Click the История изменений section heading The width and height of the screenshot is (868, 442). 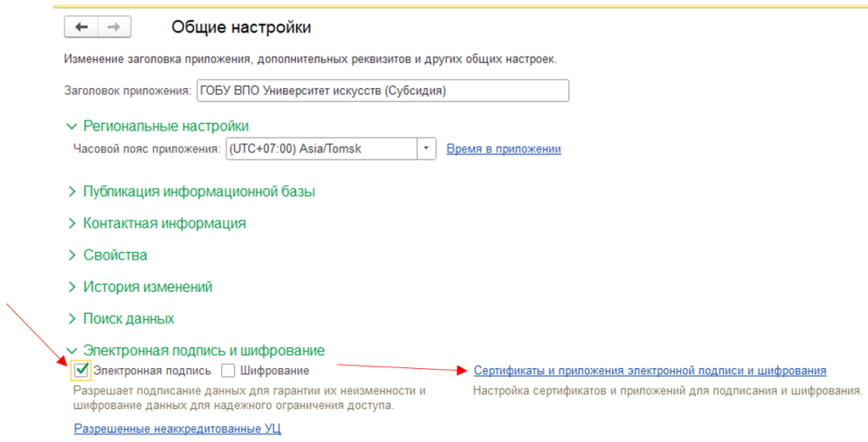pyautogui.click(x=147, y=288)
